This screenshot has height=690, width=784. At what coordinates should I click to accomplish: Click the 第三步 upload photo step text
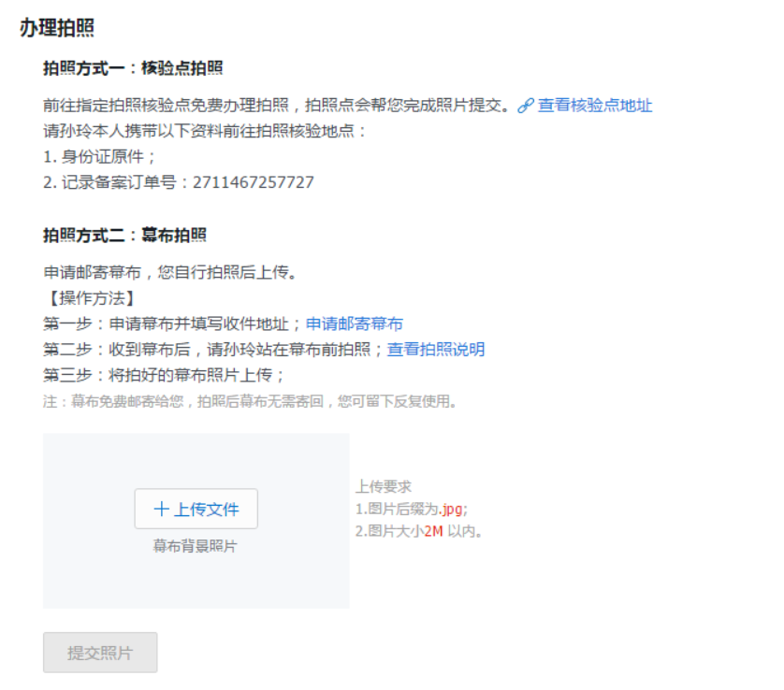click(164, 375)
